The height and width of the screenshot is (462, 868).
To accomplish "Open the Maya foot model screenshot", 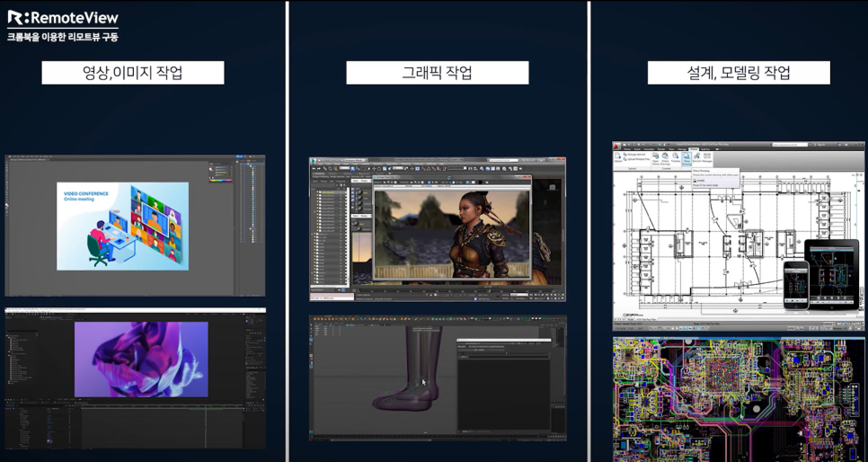I will (x=438, y=378).
